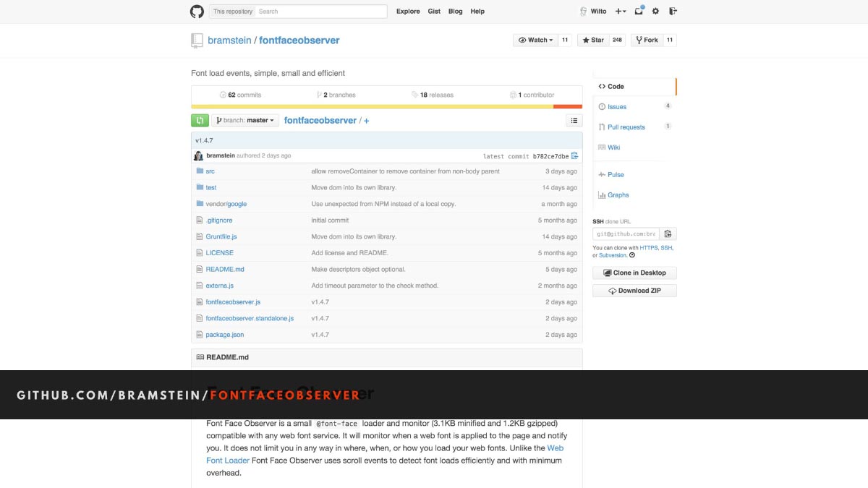Open the README.md file
The width and height of the screenshot is (868, 488).
(225, 270)
